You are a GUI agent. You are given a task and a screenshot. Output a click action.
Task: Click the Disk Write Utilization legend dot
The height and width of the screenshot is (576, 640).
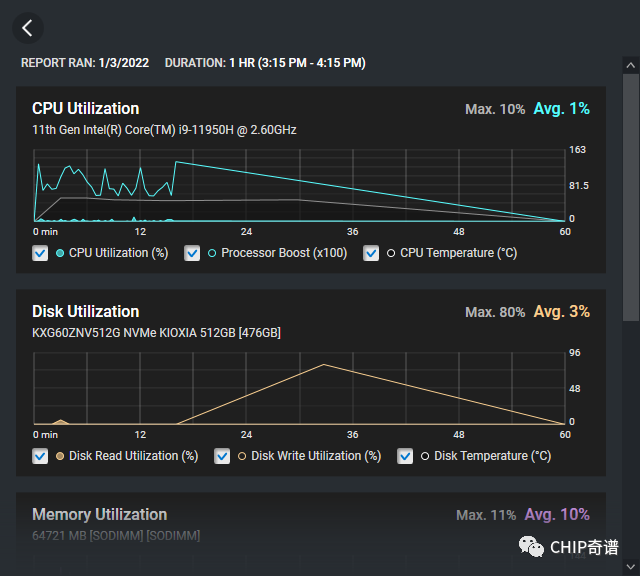tap(242, 456)
